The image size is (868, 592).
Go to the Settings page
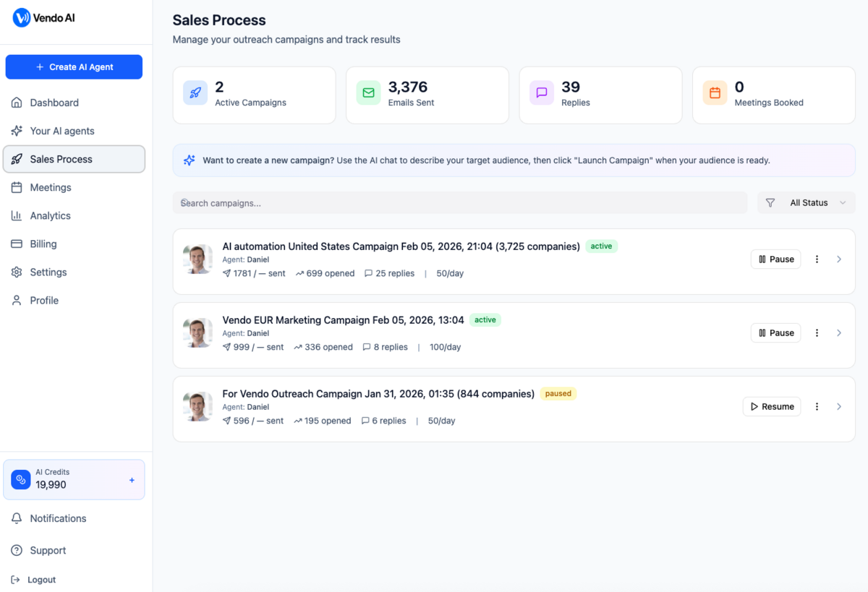click(49, 272)
